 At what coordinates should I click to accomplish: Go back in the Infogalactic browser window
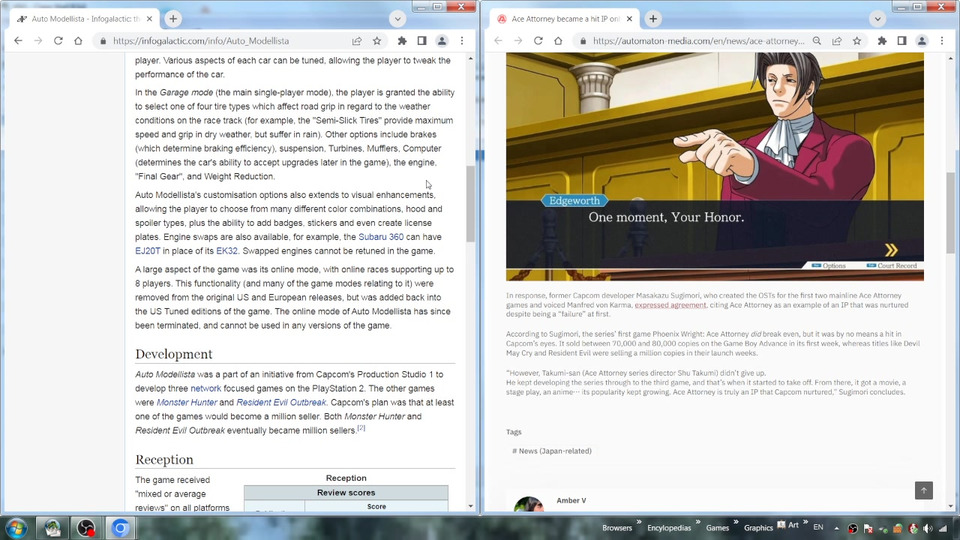[x=18, y=41]
